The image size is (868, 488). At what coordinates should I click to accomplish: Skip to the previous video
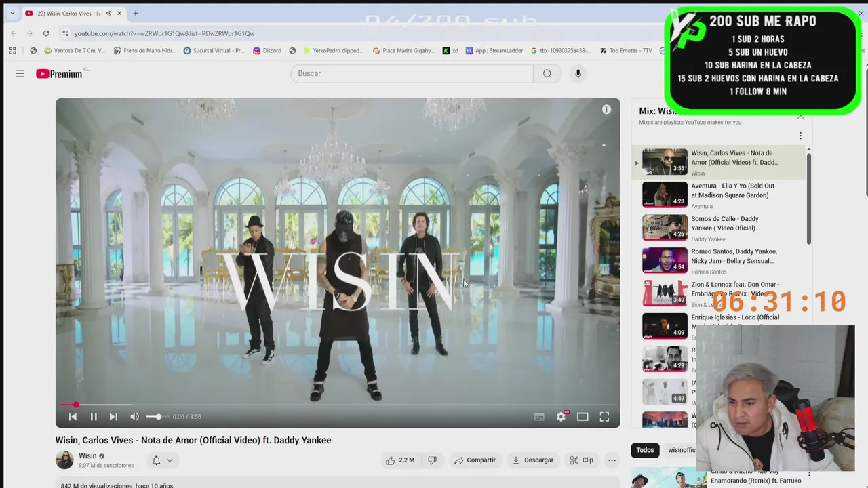(x=73, y=417)
